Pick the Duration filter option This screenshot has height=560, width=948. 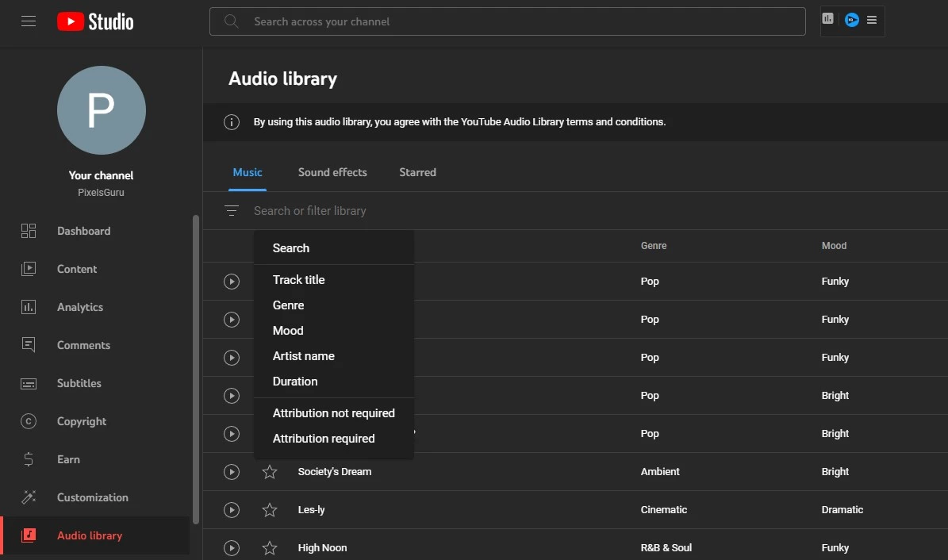tap(295, 382)
